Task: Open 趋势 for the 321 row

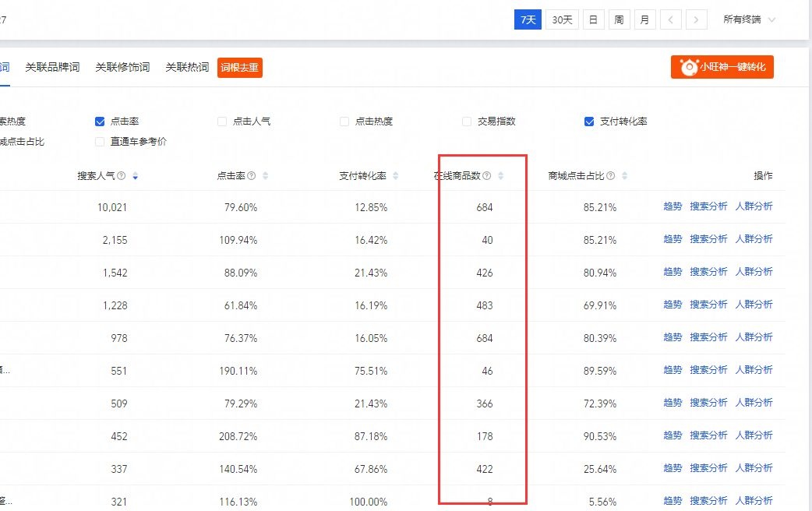Action: coord(673,501)
